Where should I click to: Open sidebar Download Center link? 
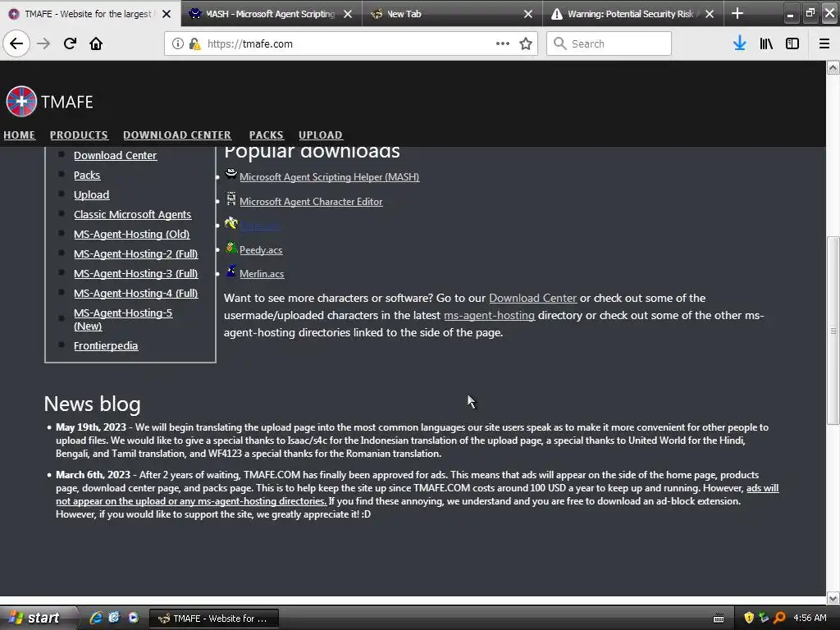(115, 155)
